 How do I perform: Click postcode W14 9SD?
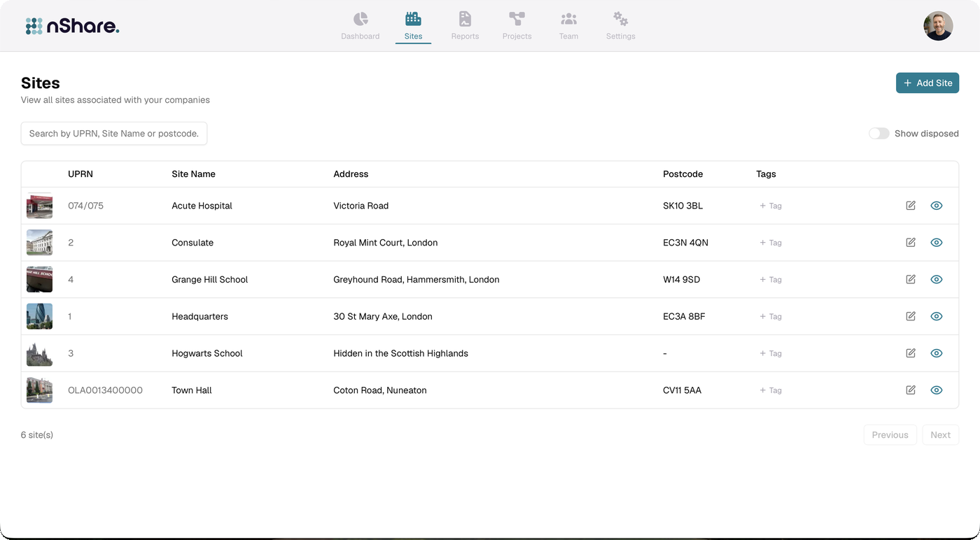coord(681,279)
